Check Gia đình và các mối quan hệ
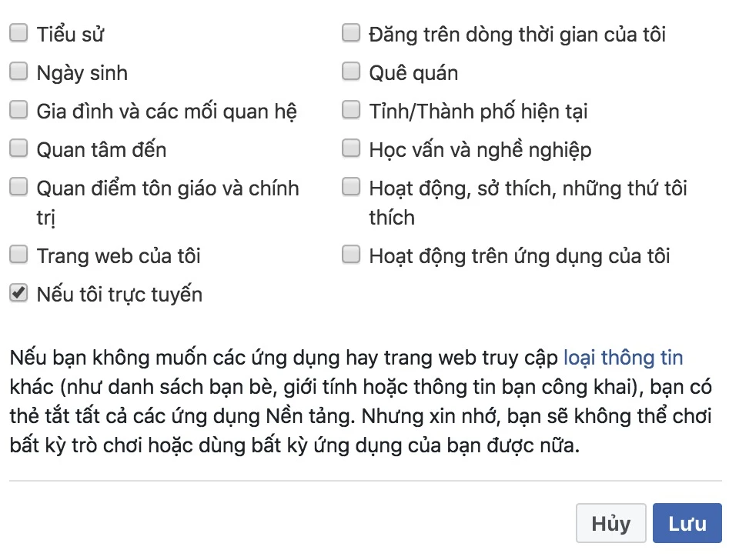 point(18,110)
